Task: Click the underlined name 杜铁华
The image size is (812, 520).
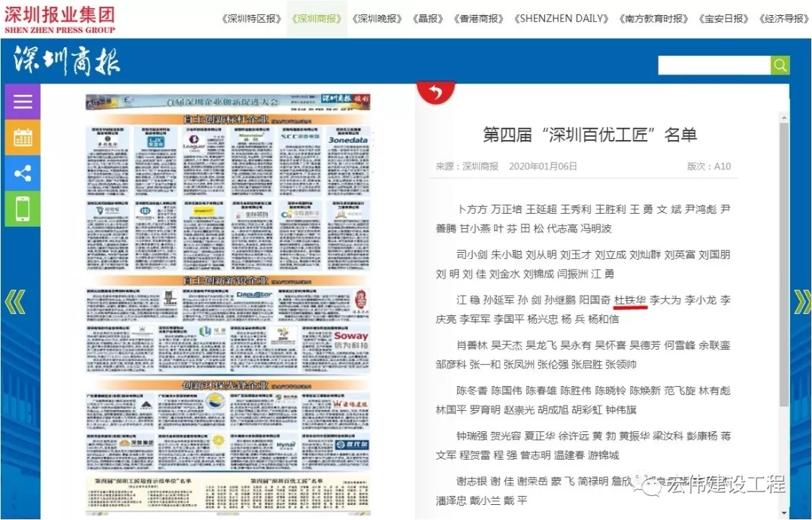Action: (630, 300)
